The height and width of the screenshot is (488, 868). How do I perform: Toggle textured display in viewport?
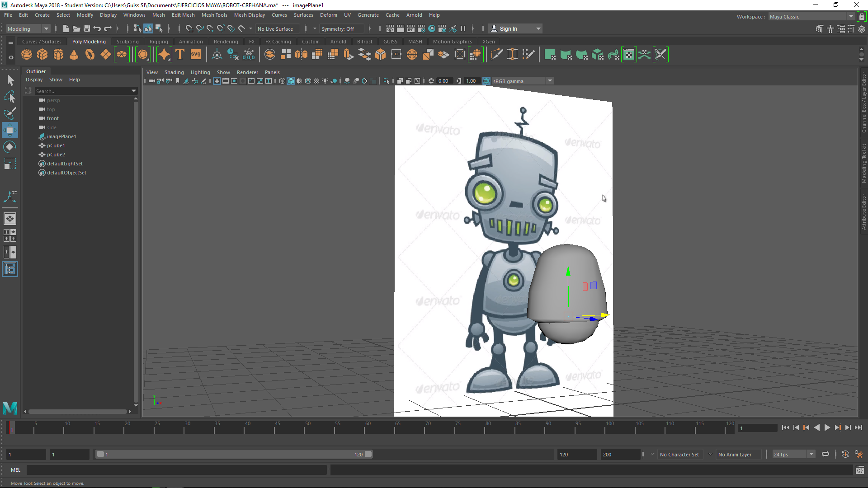pos(316,81)
